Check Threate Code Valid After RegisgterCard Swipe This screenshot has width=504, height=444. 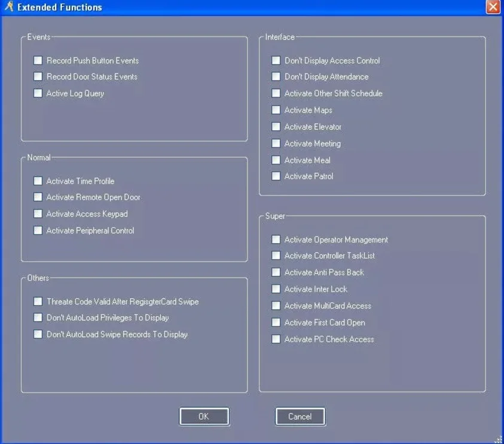coord(38,301)
